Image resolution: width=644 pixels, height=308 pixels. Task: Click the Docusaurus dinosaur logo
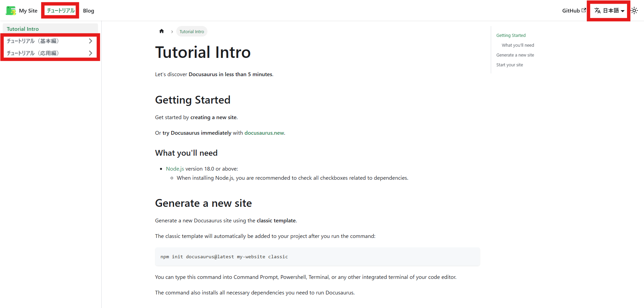[x=11, y=10]
